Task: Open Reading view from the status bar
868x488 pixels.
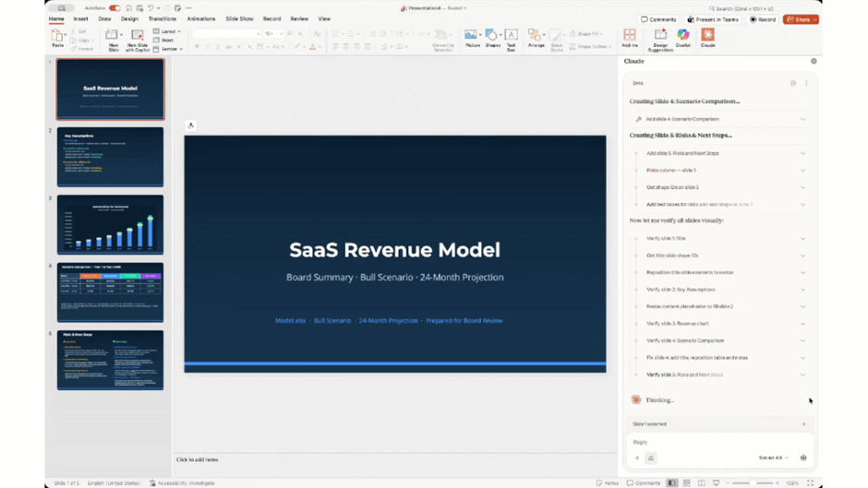Action: pos(702,482)
